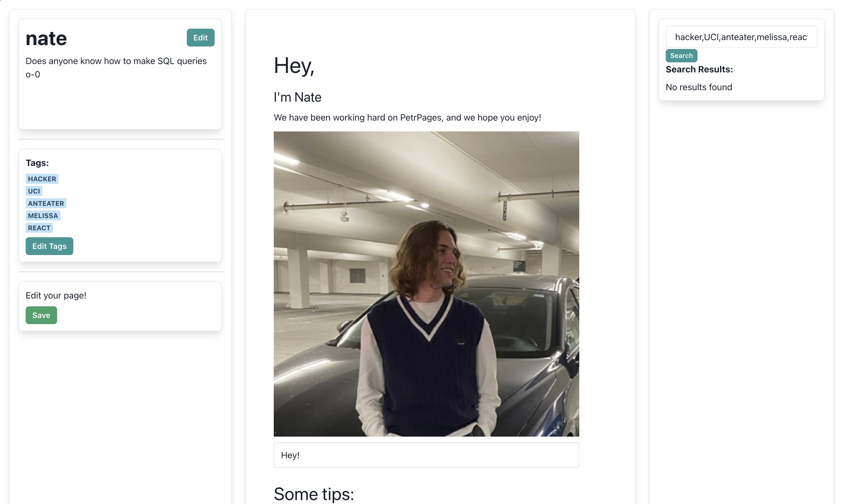843x504 pixels.
Task: Select the MELISSA tag badge
Action: click(43, 215)
